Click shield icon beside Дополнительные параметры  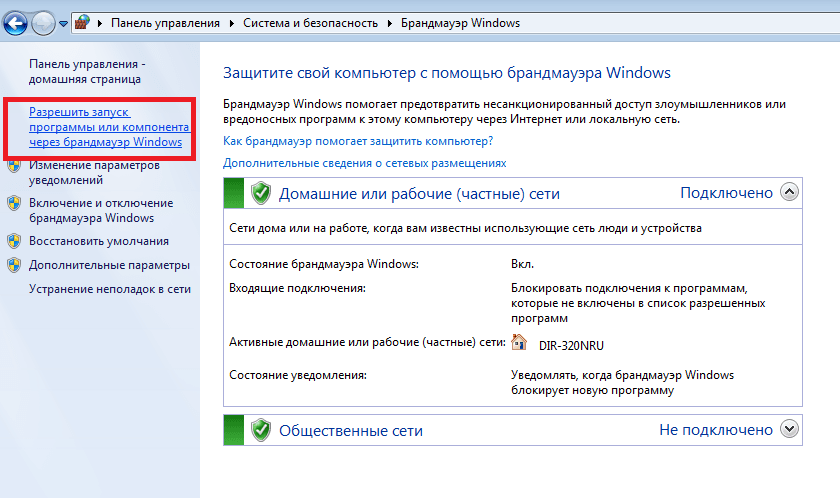[x=14, y=265]
